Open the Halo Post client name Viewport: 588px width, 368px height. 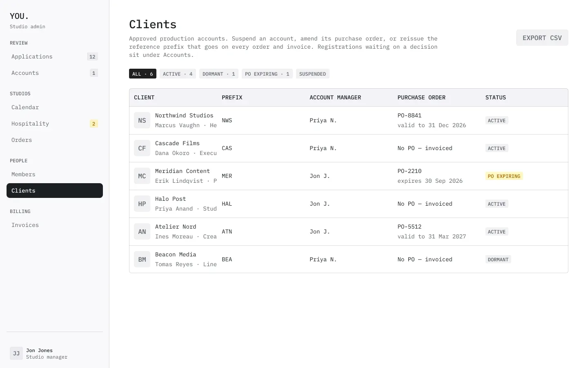pos(170,199)
